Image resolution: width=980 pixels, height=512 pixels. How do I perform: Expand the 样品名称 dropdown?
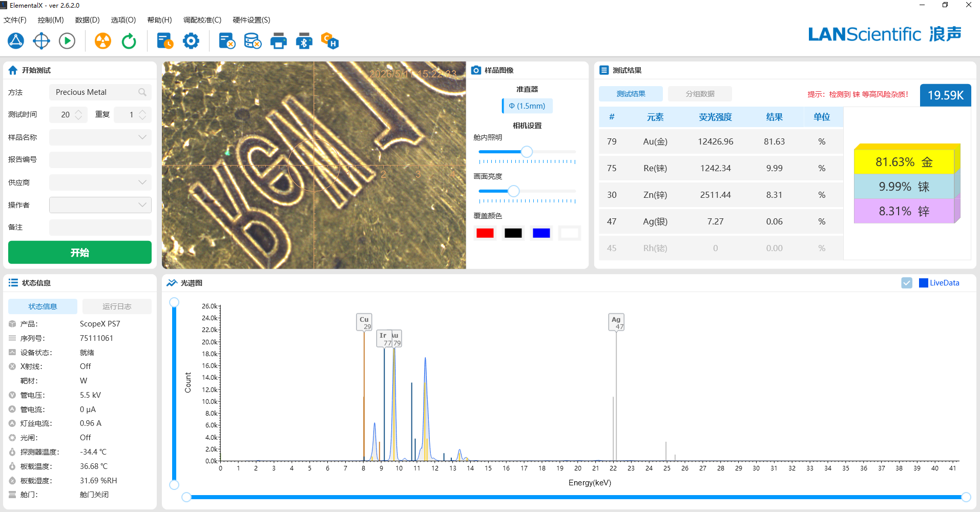coord(142,137)
